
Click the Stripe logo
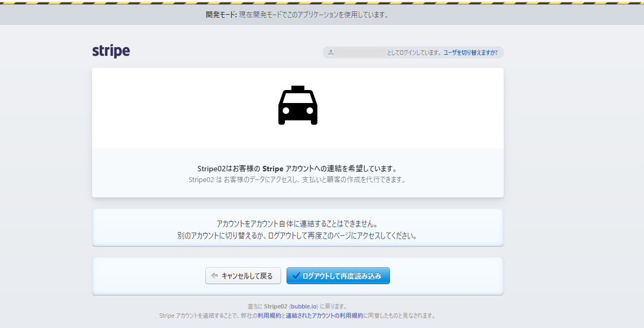(111, 51)
